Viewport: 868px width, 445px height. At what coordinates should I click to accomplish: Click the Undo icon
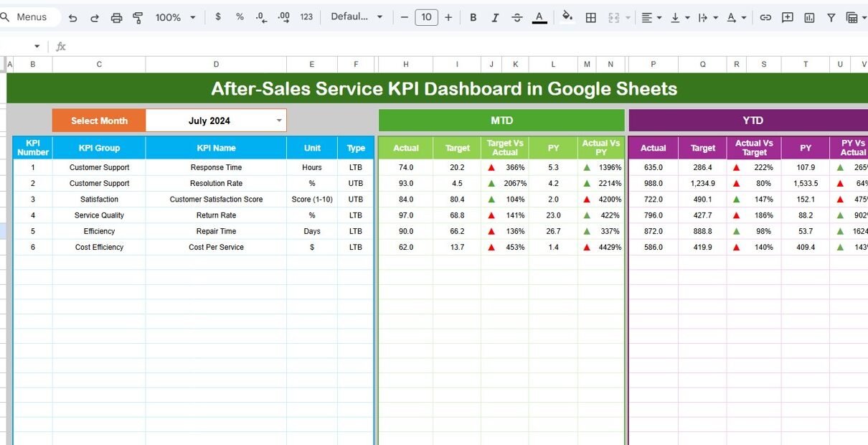tap(72, 17)
